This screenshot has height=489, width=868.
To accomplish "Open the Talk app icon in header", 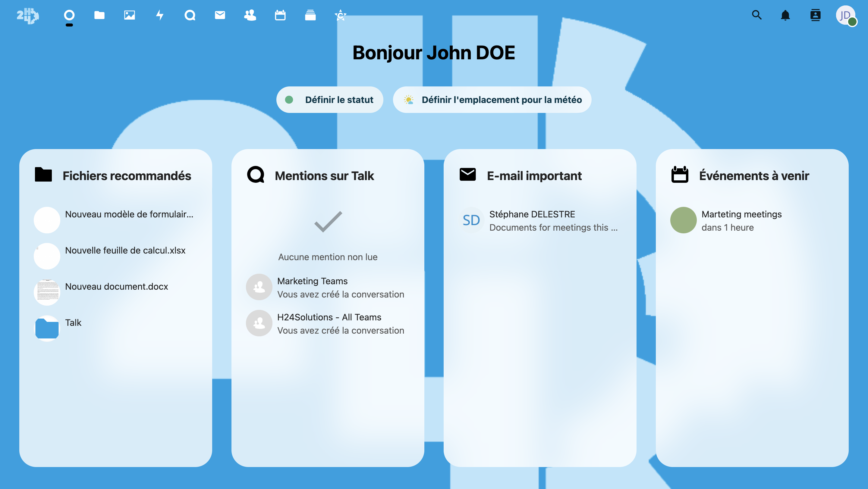I will pos(190,15).
